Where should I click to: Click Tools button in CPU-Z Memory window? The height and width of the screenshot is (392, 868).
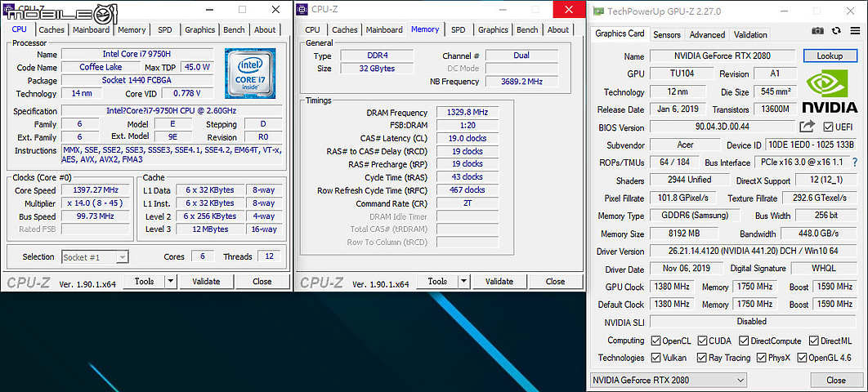(437, 282)
